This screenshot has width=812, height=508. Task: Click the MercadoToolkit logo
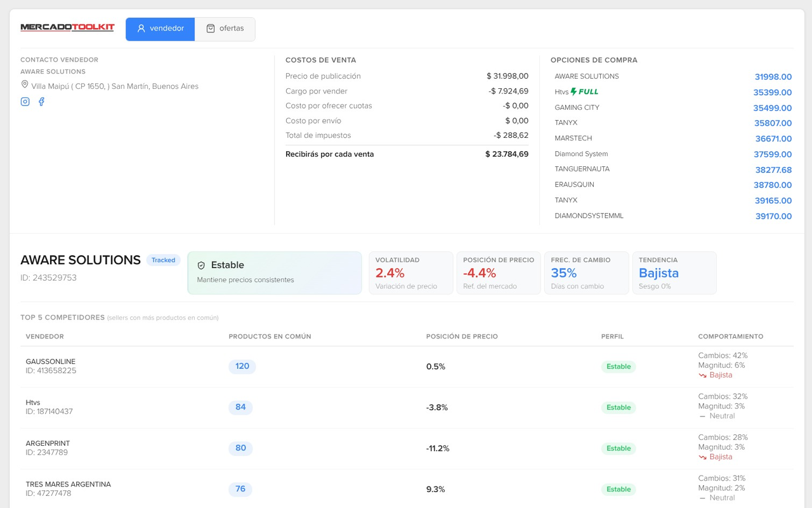(67, 28)
